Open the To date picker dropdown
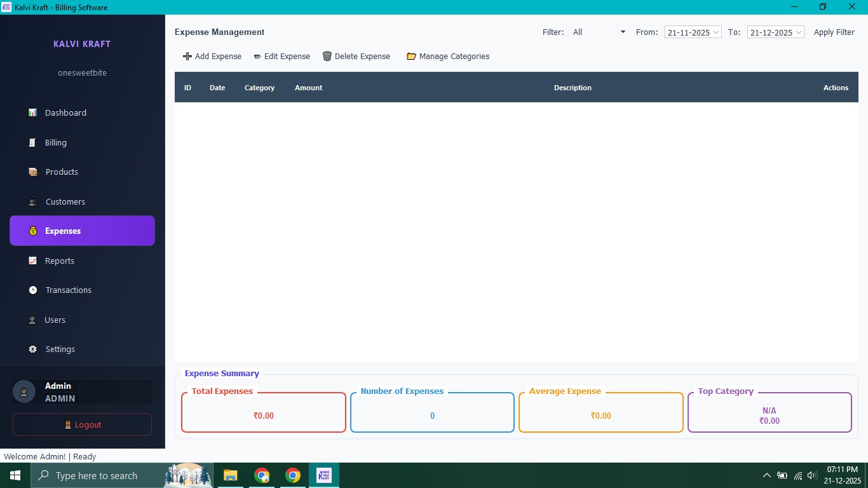Viewport: 868px width, 488px height. (x=799, y=32)
